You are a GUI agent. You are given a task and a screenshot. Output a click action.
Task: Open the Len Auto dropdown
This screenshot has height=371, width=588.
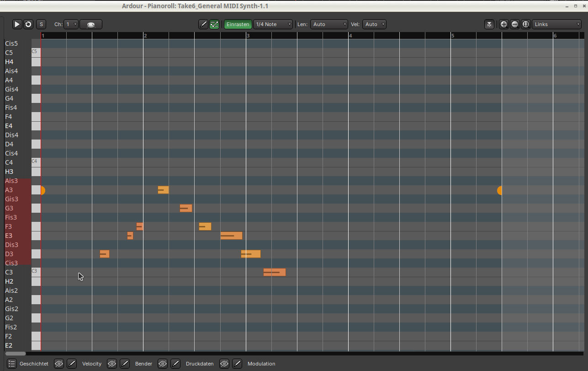329,24
